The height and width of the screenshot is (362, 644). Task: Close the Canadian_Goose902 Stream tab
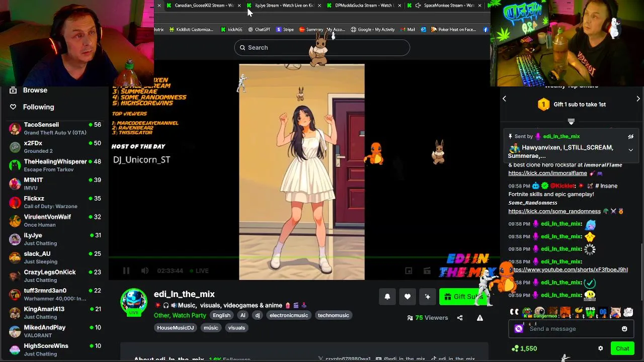(239, 6)
